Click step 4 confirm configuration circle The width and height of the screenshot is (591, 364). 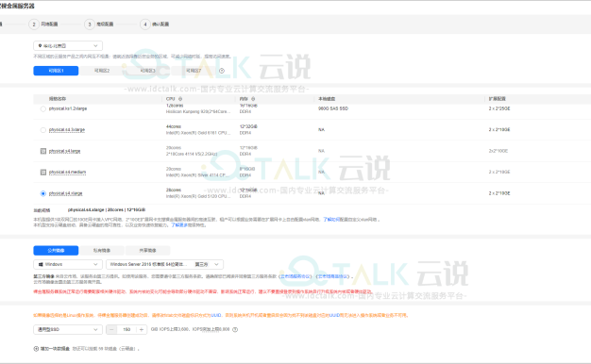[145, 25]
